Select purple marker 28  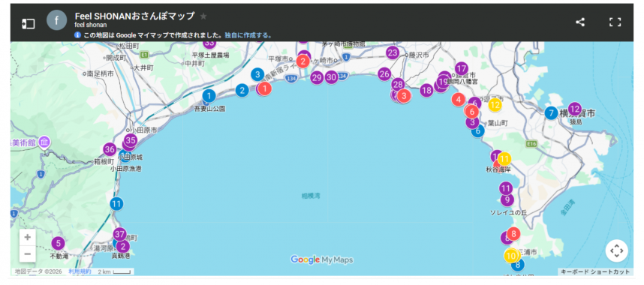click(x=398, y=85)
